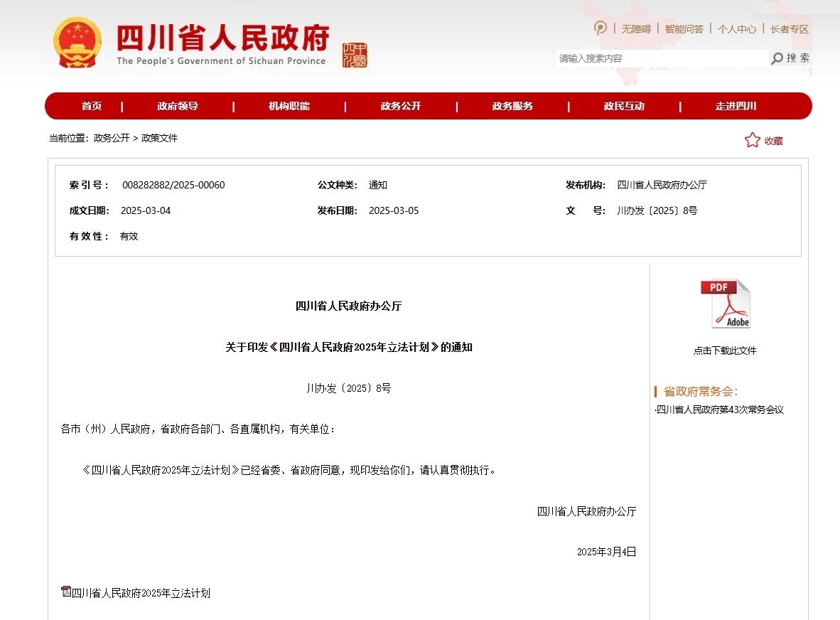Click the round accessibility icon in top bar

601,28
